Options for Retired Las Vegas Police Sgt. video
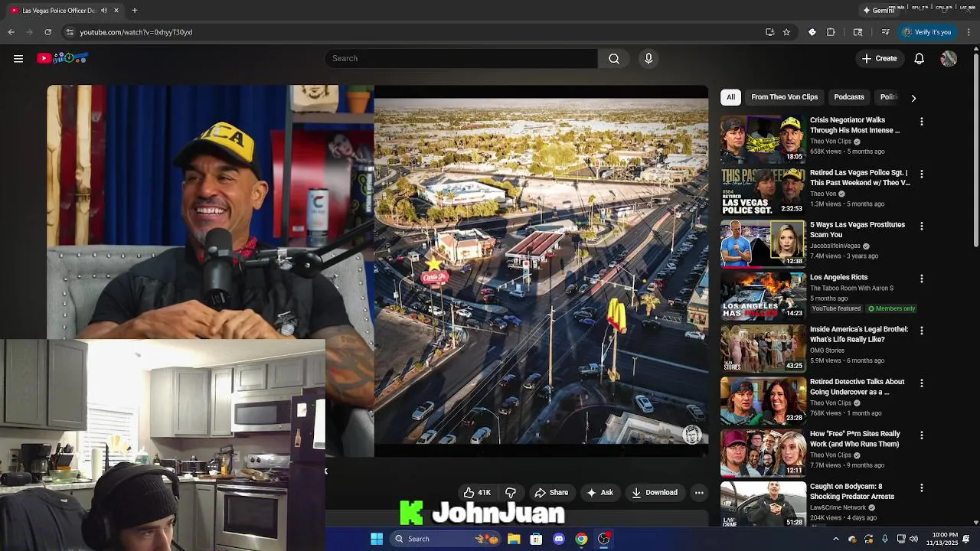The width and height of the screenshot is (980, 551). pos(922,174)
